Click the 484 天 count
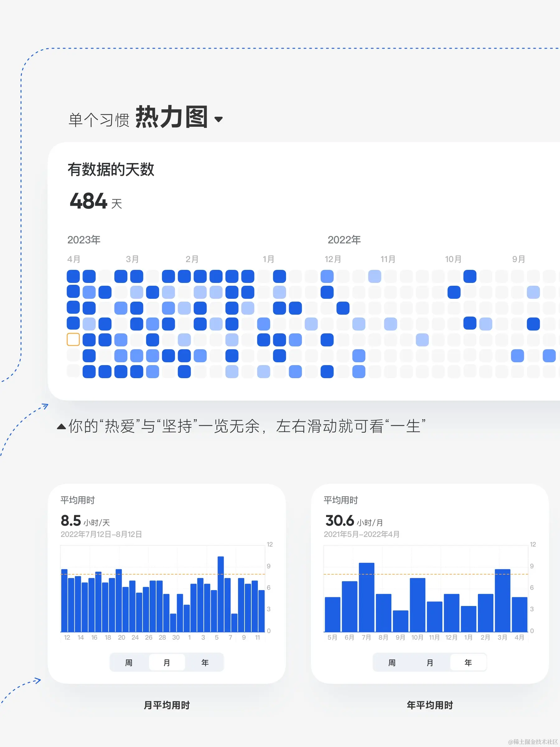This screenshot has width=560, height=747. [96, 202]
